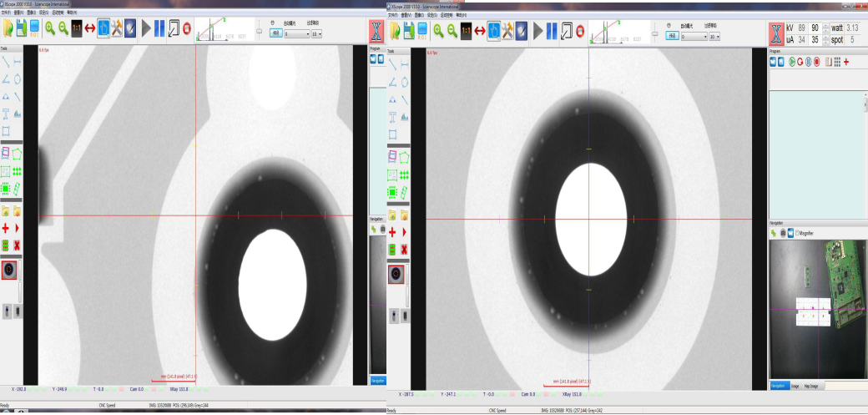This screenshot has height=415, width=868.
Task: Click red double-arrow icon in right window
Action: click(479, 31)
